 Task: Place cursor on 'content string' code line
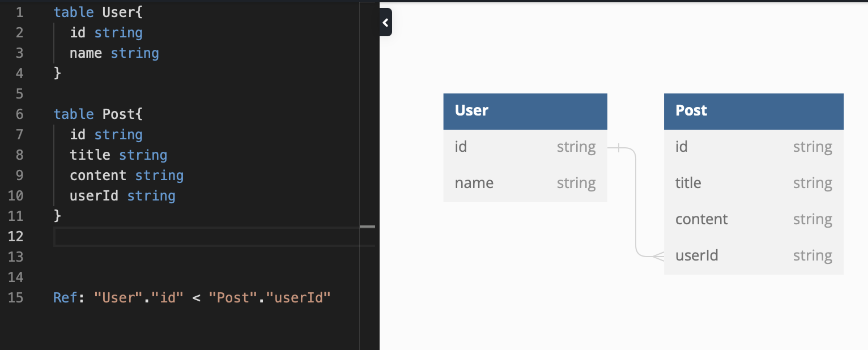(x=126, y=175)
